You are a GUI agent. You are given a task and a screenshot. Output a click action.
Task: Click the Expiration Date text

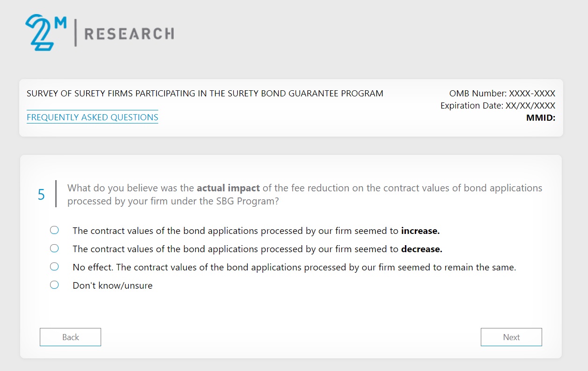[x=498, y=106]
